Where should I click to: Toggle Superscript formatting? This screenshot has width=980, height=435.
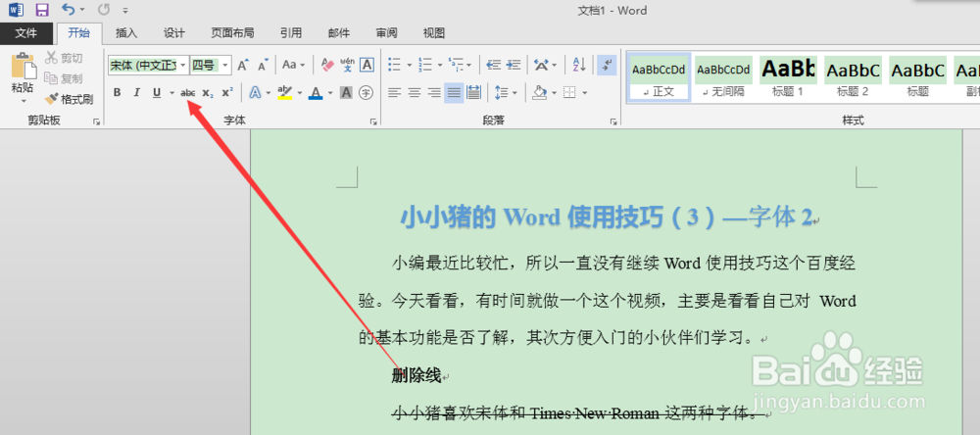[x=227, y=93]
